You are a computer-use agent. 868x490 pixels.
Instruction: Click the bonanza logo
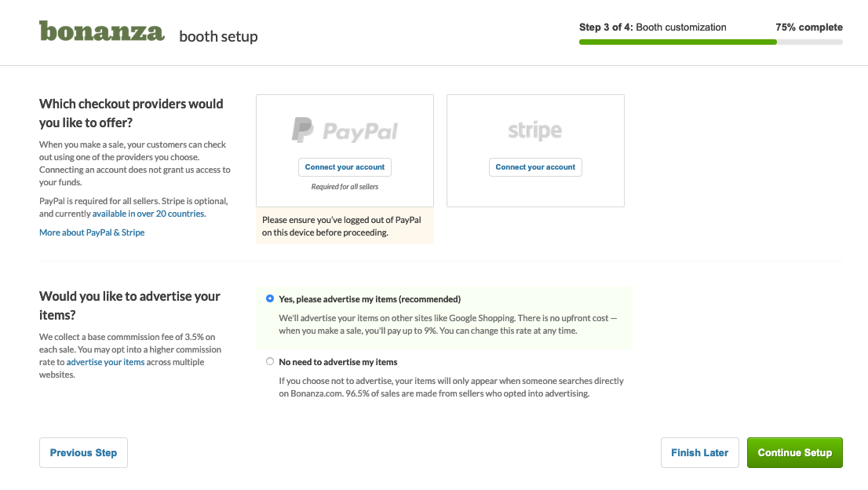(x=102, y=31)
